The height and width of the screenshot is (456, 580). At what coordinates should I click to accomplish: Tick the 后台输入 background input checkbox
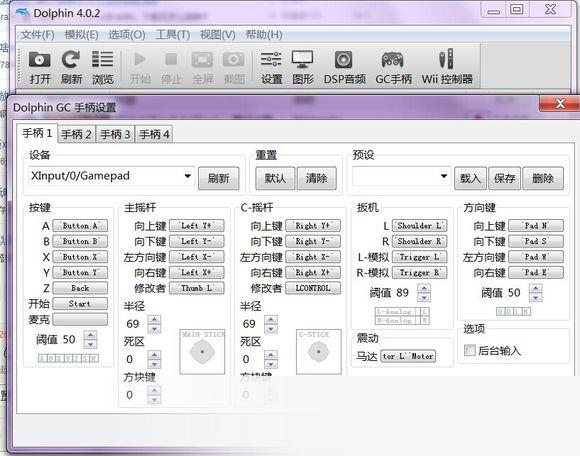[x=470, y=350]
